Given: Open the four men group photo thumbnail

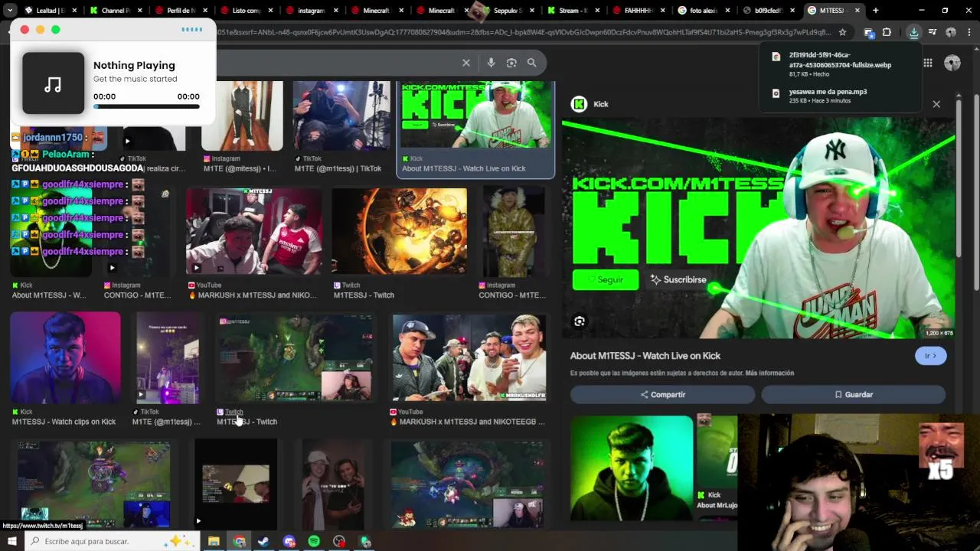Looking at the screenshot, I should 469,357.
